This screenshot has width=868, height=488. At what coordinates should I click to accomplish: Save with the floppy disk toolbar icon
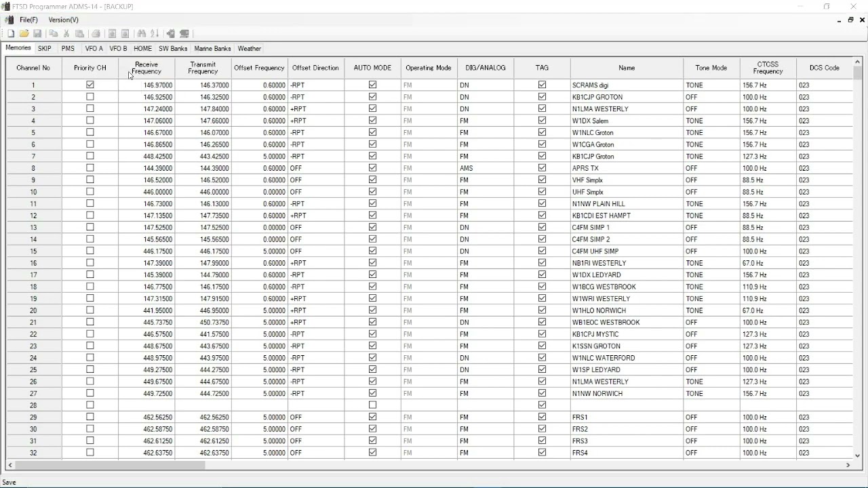point(37,34)
